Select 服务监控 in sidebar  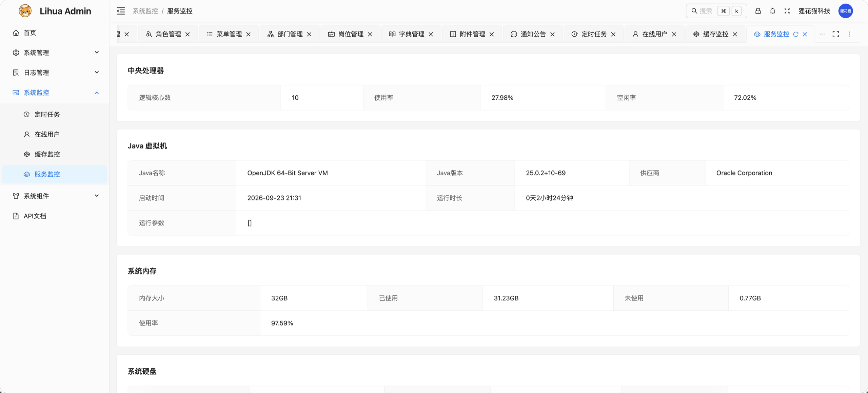coord(54,174)
